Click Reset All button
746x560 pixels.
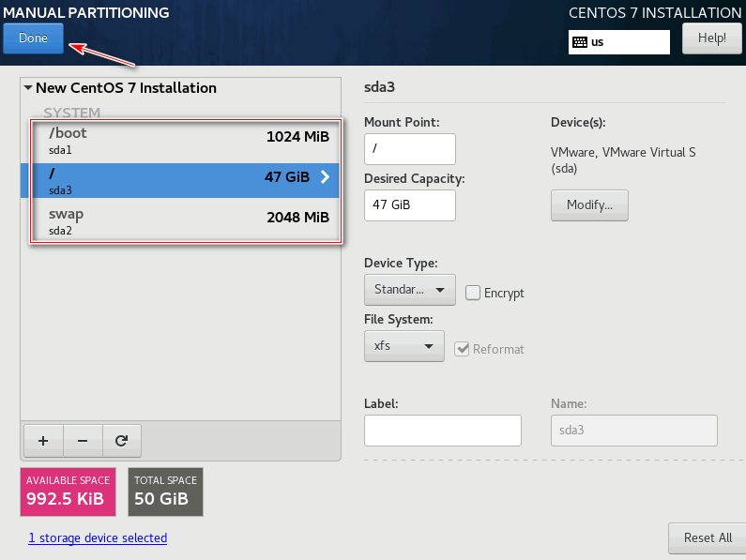707,538
